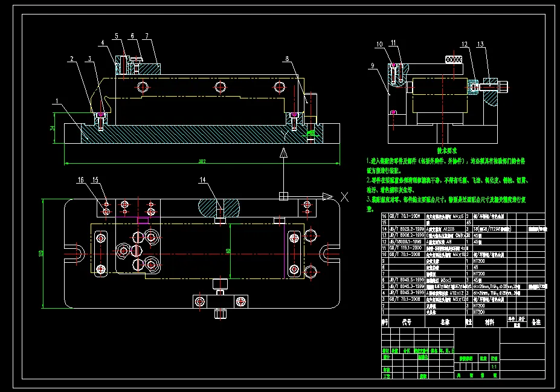This screenshot has height=392, width=560.
Task: Click callout 9 in the side view
Action: (373, 66)
